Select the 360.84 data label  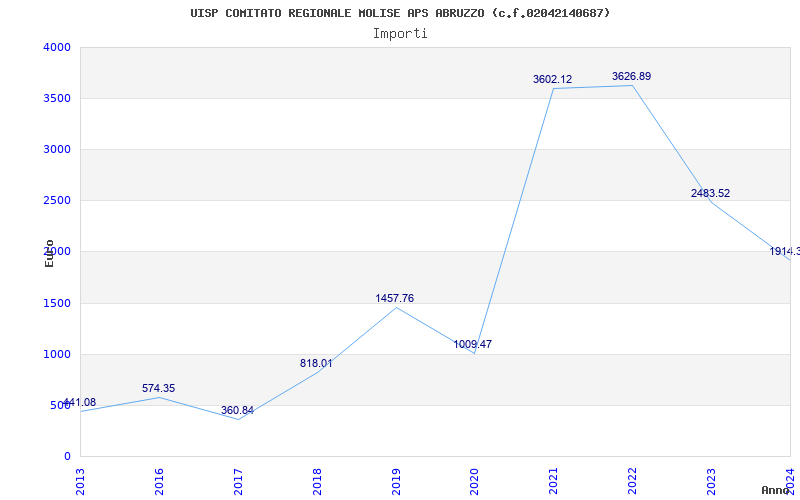click(x=237, y=410)
